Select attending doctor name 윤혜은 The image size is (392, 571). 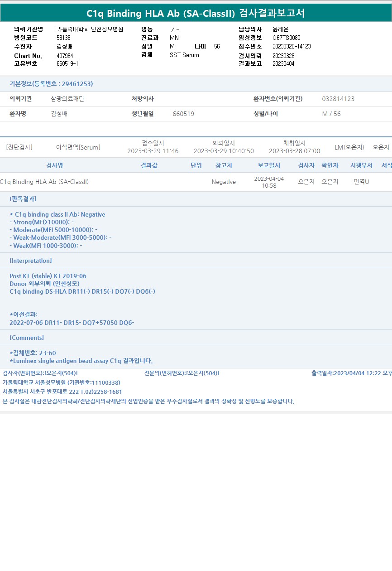pos(281,29)
